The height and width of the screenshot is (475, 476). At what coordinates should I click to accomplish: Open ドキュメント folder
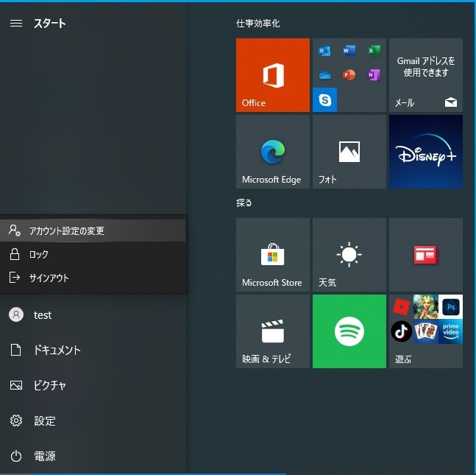click(93, 350)
